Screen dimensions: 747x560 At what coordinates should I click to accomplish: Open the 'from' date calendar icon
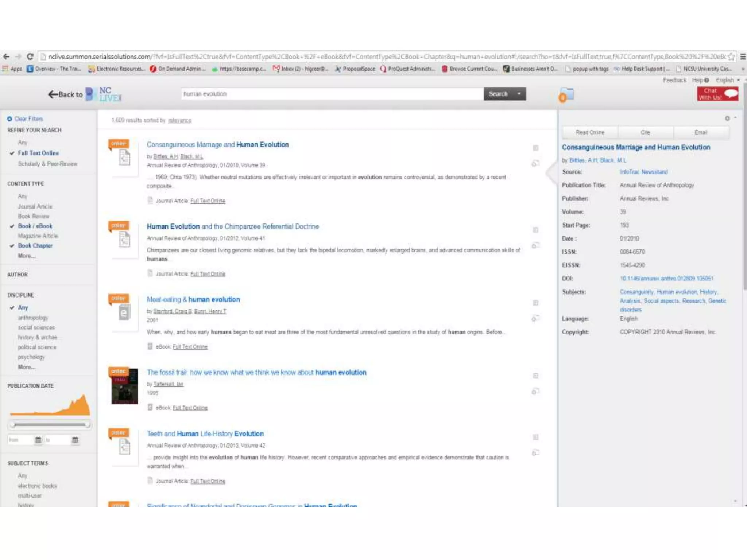point(38,440)
